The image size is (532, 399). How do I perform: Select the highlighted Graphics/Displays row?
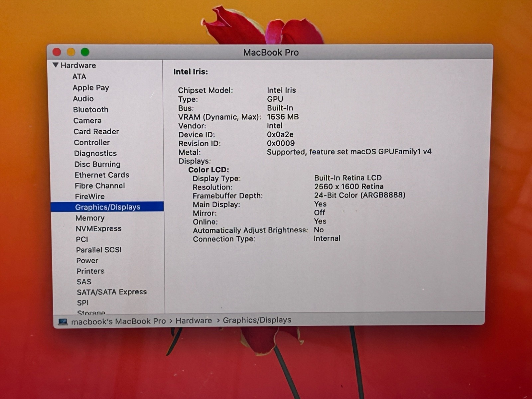[107, 207]
